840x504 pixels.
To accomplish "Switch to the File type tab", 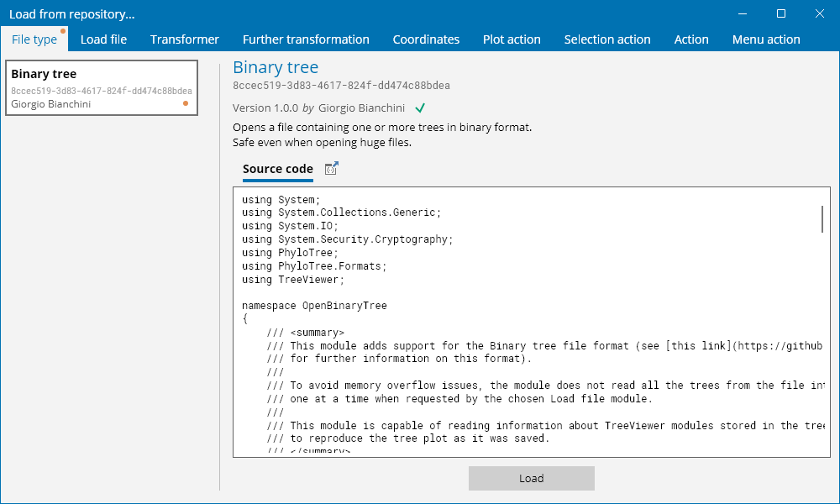I will (34, 39).
